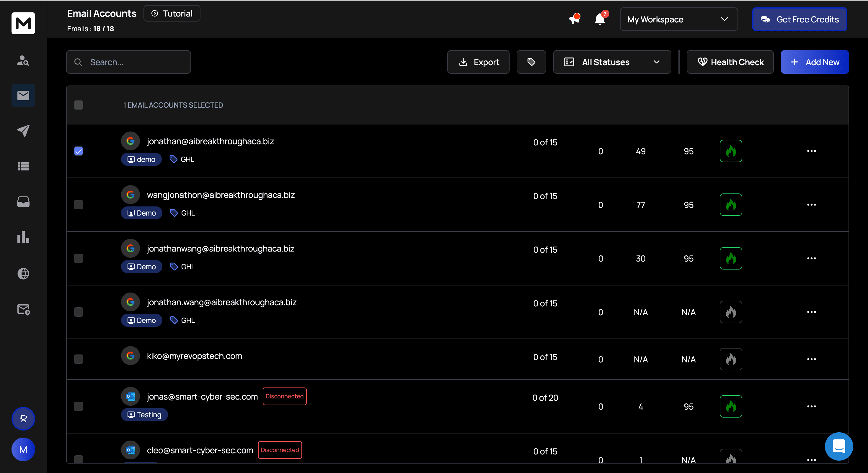Click green warmup flame for wangjonathon account
Screen dimensions: 868x473
coord(730,205)
